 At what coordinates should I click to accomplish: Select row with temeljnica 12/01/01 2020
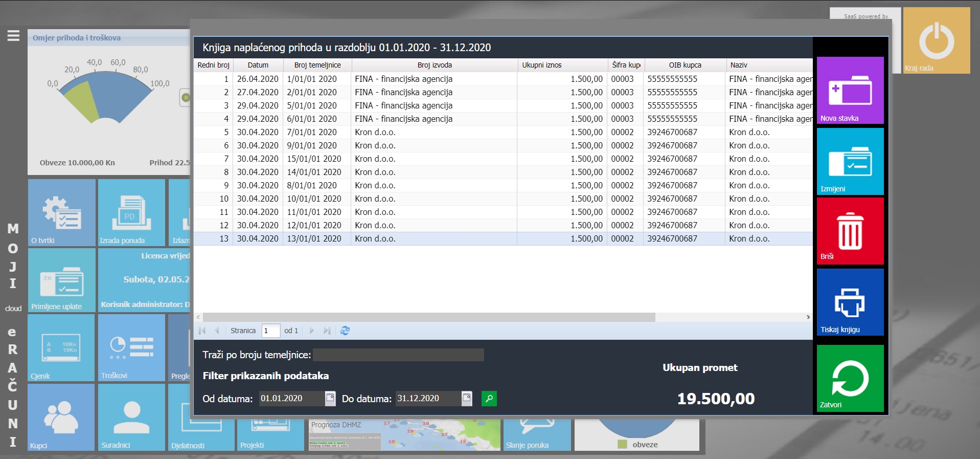503,225
